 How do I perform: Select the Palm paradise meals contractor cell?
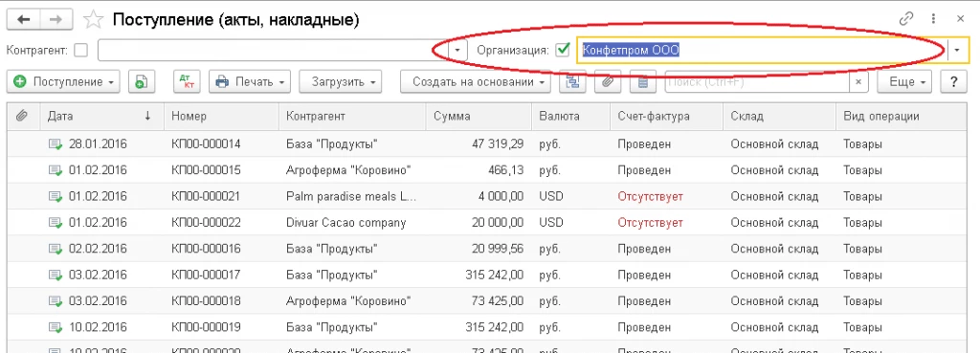[351, 196]
